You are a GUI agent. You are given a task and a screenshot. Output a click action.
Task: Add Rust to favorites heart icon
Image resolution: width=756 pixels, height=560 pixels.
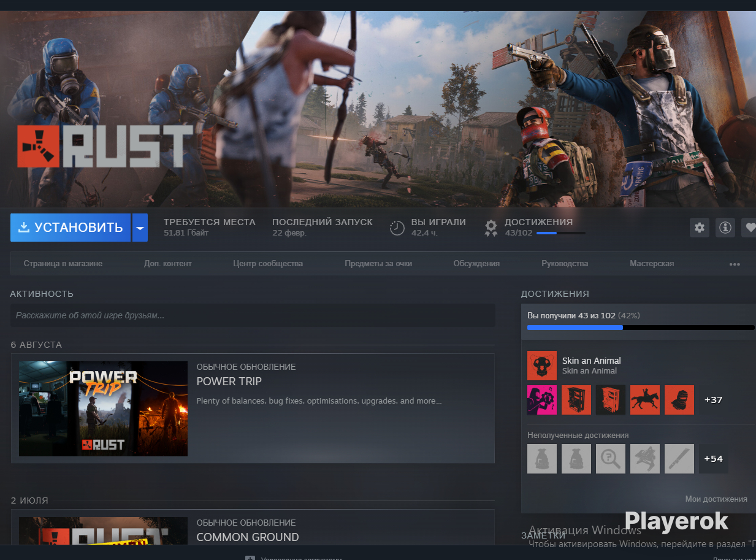pyautogui.click(x=749, y=228)
